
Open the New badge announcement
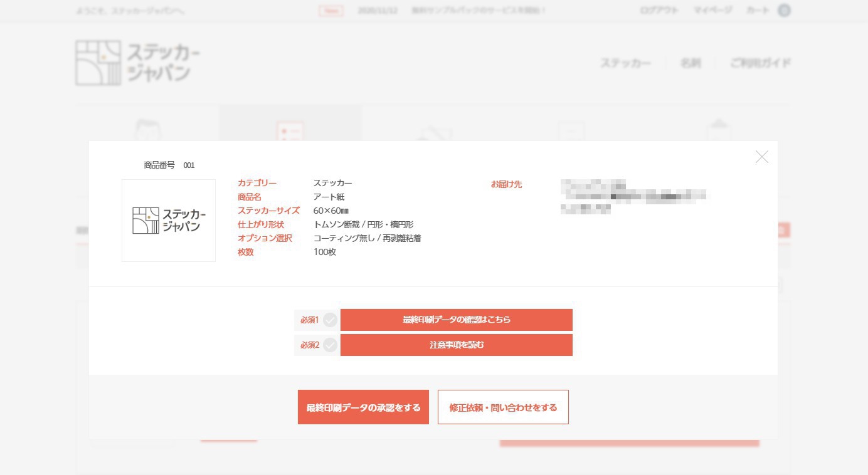click(331, 11)
